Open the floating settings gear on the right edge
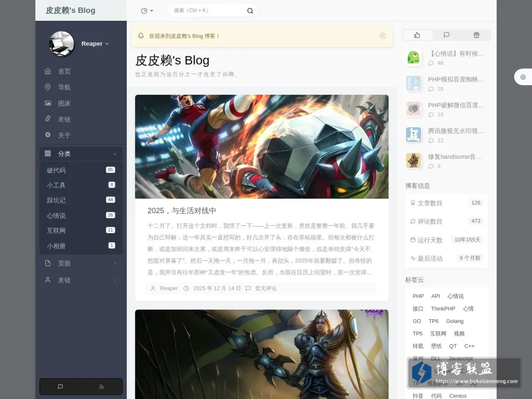 (x=523, y=77)
